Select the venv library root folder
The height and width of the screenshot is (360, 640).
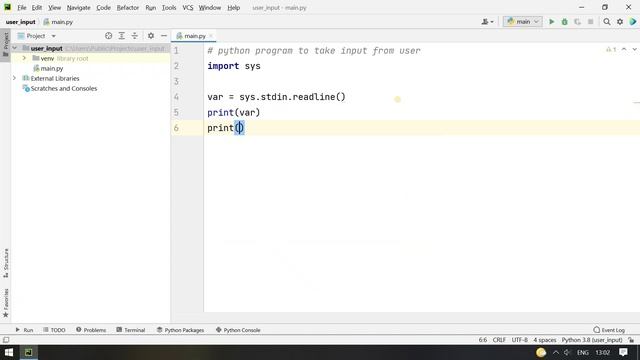[x=60, y=58]
